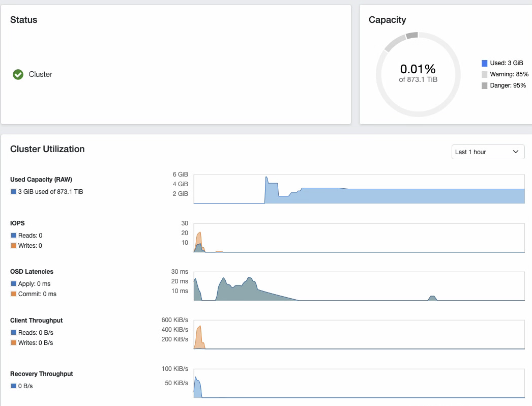Click the Danger 95% legend swatch

click(x=484, y=85)
